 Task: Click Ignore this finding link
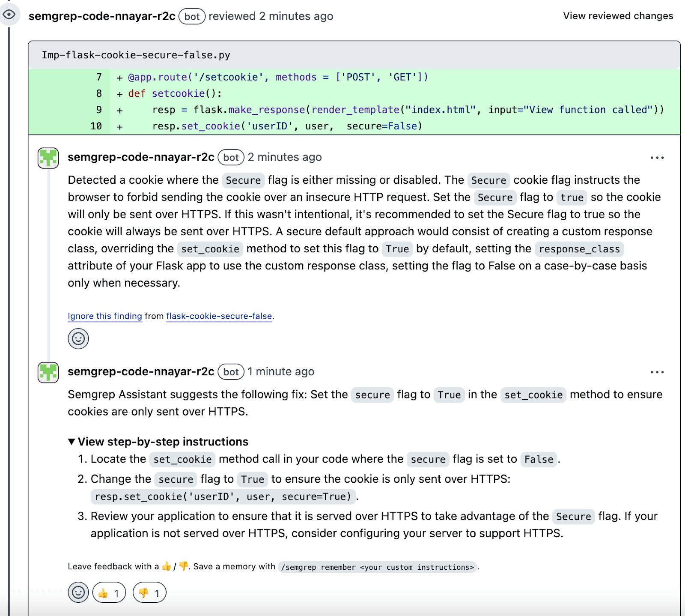point(105,316)
